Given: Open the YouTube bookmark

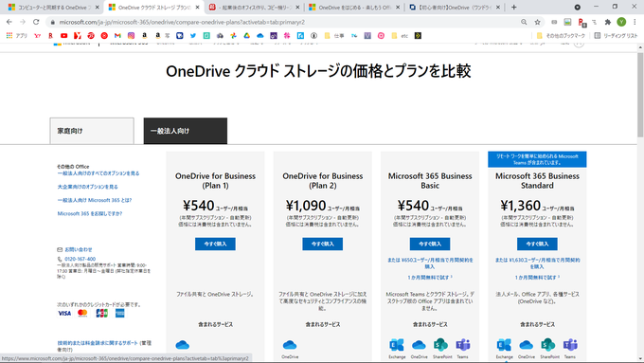Looking at the screenshot, I should (x=64, y=36).
